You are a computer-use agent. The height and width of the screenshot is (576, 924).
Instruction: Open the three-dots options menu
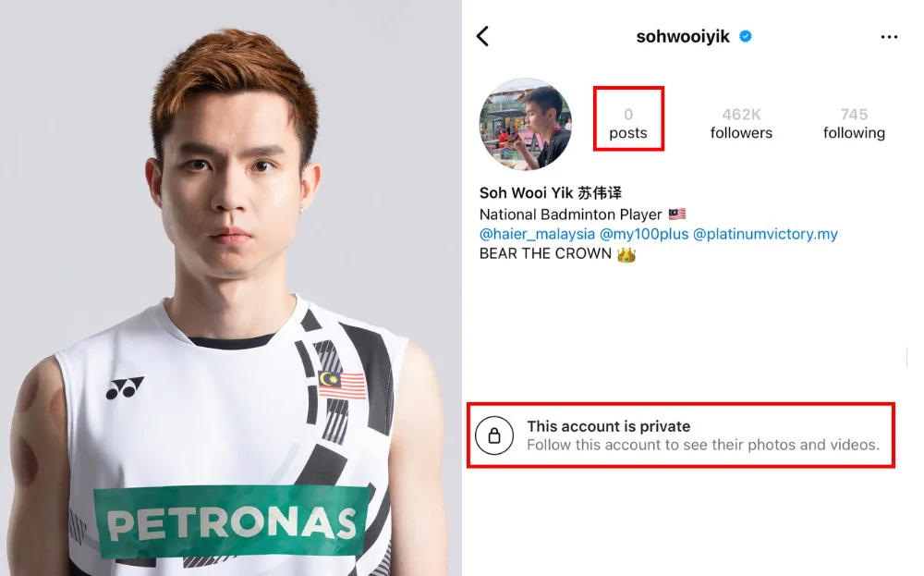click(889, 37)
